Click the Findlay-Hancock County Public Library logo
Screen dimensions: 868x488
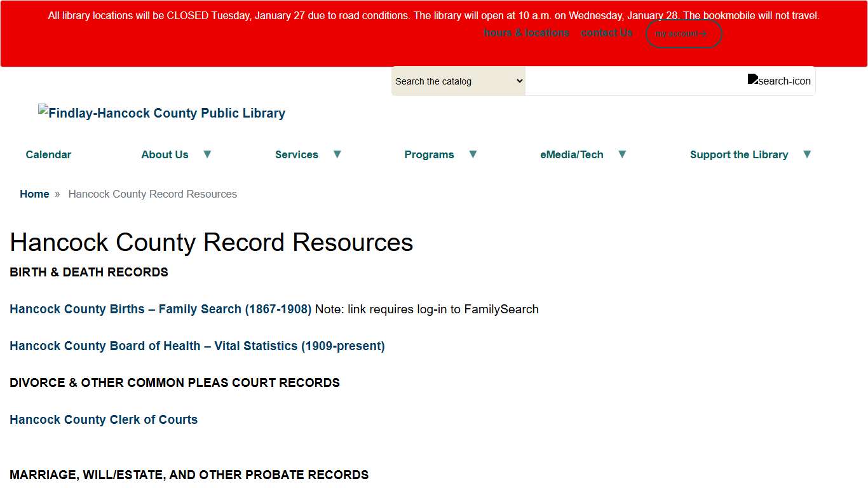(x=161, y=113)
